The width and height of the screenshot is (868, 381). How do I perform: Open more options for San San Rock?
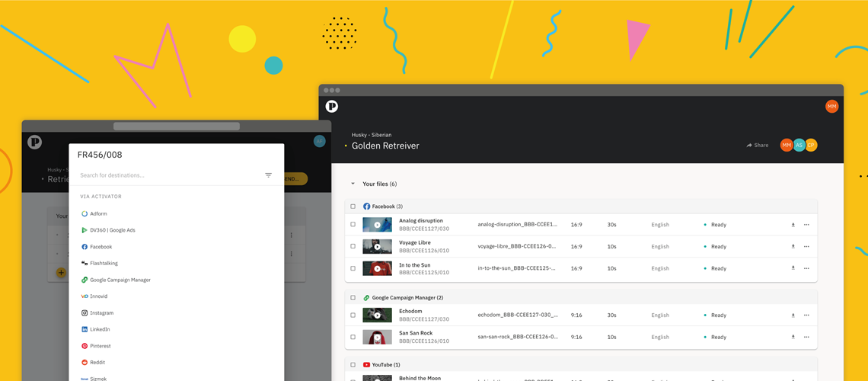tap(806, 337)
